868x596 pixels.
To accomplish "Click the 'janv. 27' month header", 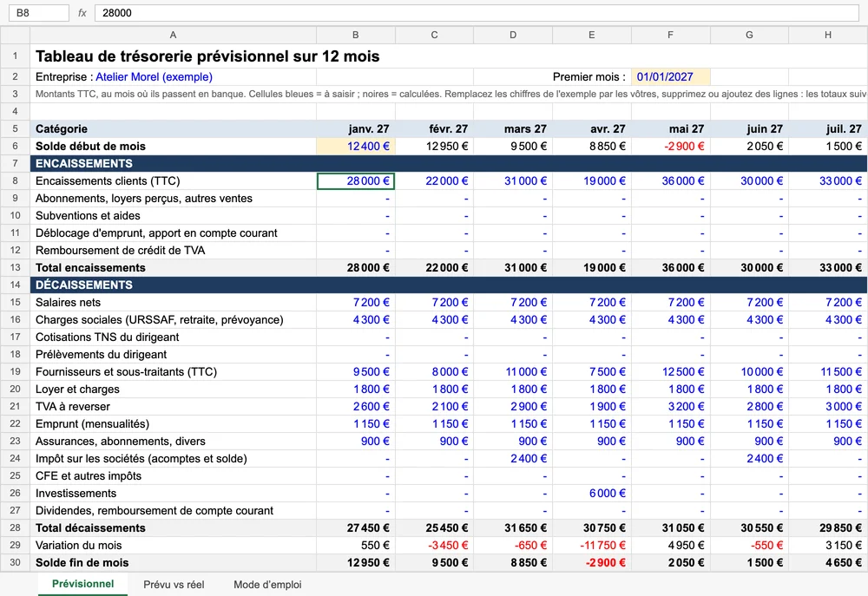I will 355,129.
